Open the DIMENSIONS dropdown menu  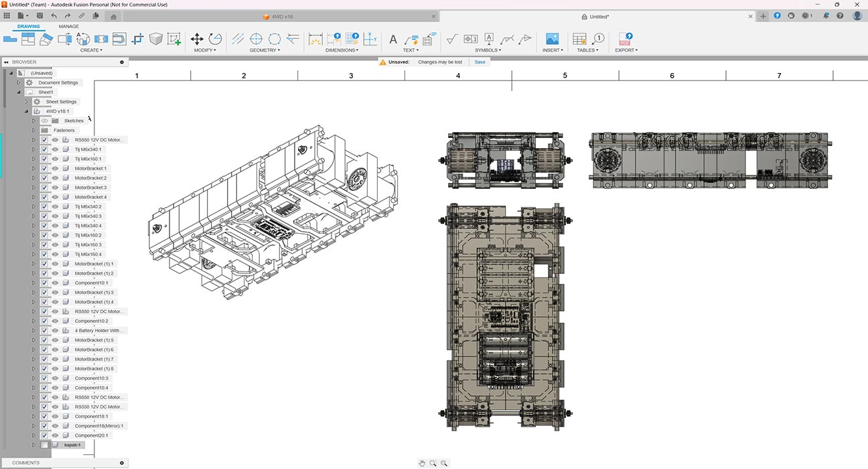342,50
